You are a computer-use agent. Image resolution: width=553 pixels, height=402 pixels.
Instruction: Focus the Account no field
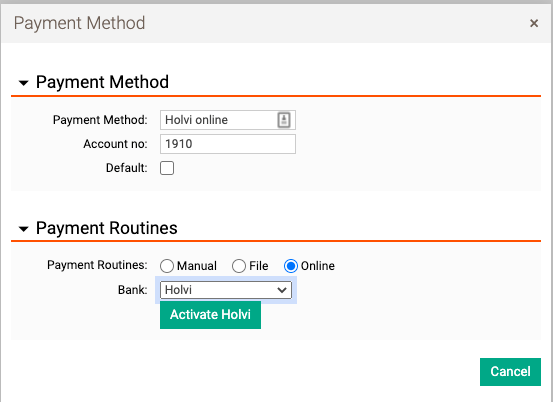click(x=228, y=144)
